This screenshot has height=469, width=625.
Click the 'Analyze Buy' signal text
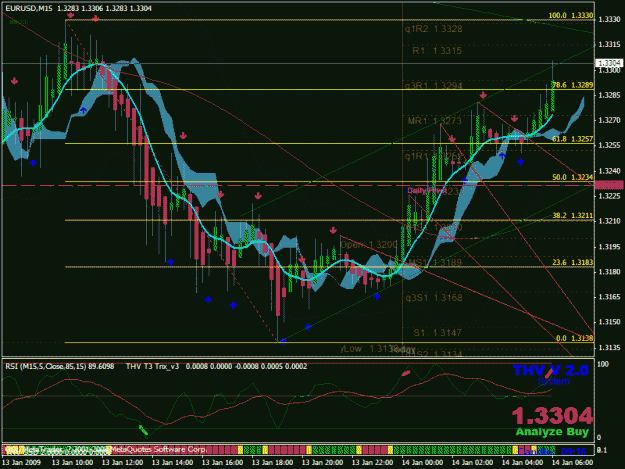click(x=552, y=432)
